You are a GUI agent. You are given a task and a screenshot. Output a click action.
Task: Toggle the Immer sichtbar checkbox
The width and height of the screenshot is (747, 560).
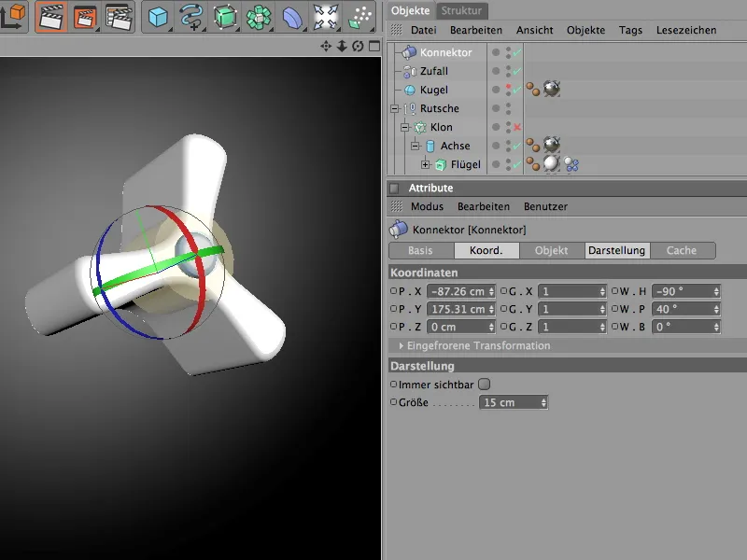484,384
